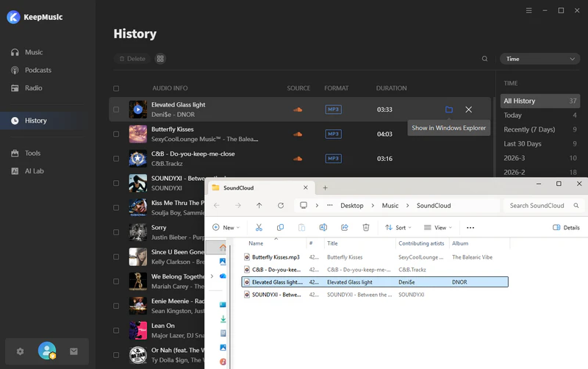Click the Delete trash icon in Explorer
Image resolution: width=588 pixels, height=369 pixels.
366,228
